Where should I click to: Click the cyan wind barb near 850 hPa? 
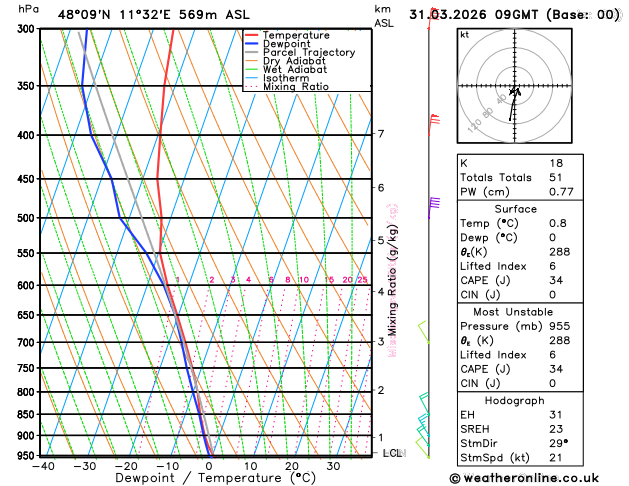(424, 404)
